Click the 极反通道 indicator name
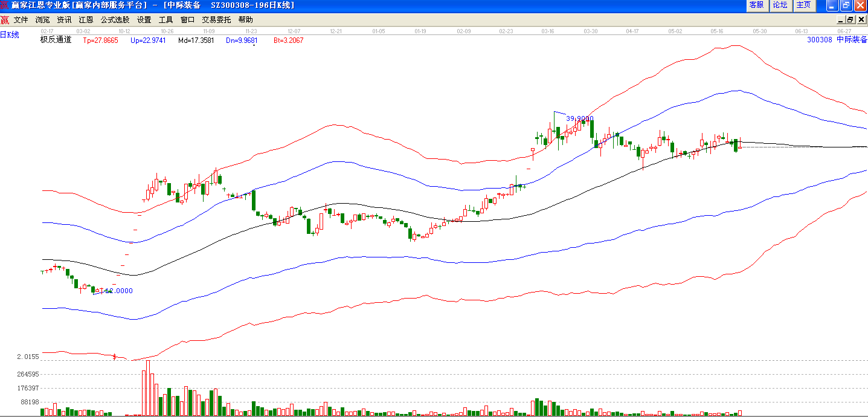The image size is (868, 417). 56,40
